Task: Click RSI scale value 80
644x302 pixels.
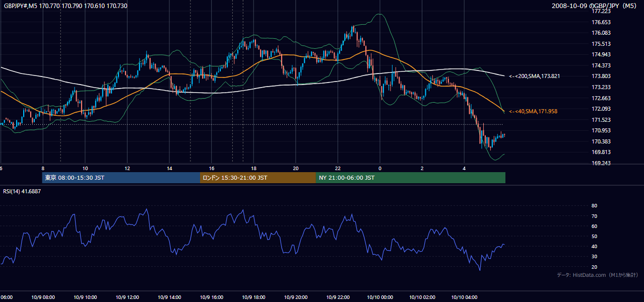Action: (x=594, y=206)
